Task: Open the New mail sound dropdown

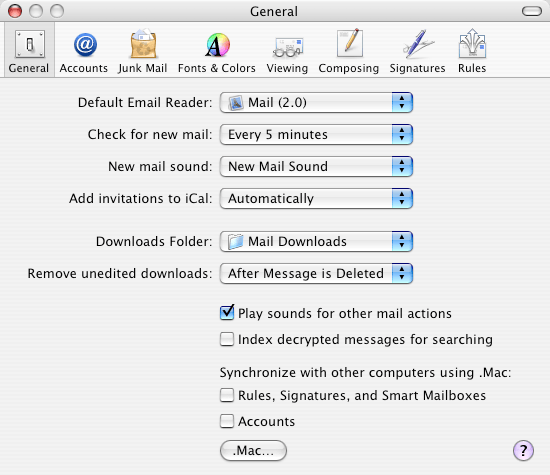Action: (x=316, y=166)
